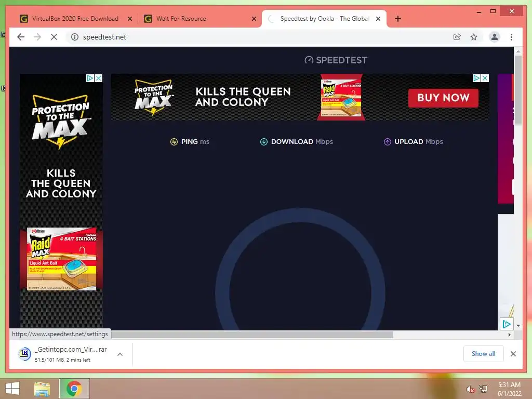View site information icon
Viewport: 532px width, 399px height.
click(75, 37)
